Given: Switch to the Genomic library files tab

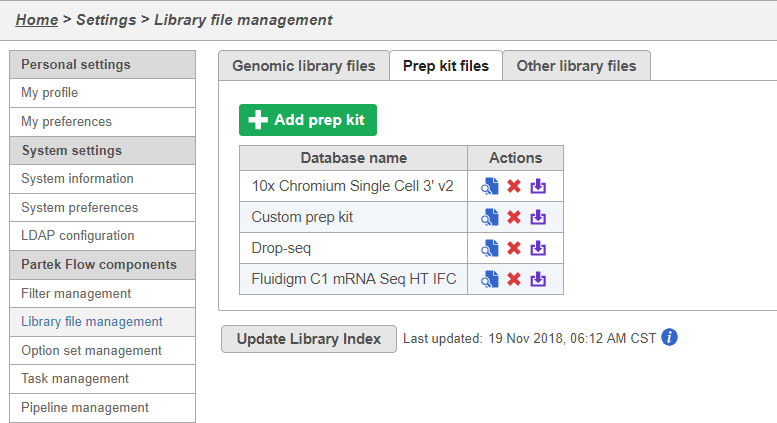Looking at the screenshot, I should (304, 66).
